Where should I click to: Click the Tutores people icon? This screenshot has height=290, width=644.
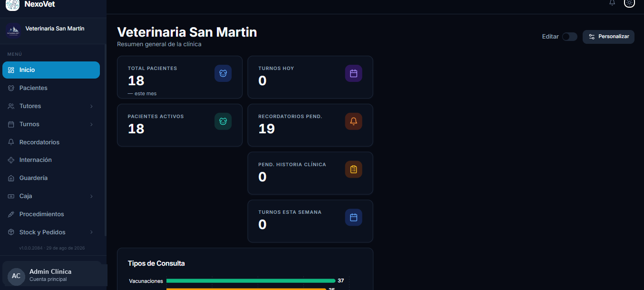tap(11, 106)
